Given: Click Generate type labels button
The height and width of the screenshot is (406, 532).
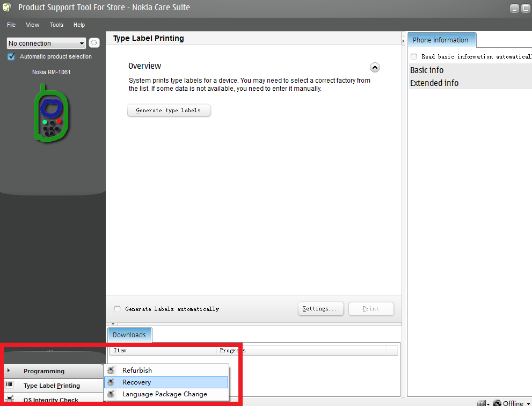Looking at the screenshot, I should coord(169,110).
